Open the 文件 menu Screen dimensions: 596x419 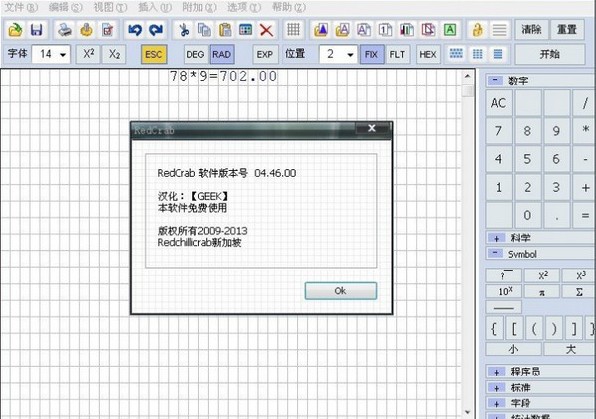point(21,7)
